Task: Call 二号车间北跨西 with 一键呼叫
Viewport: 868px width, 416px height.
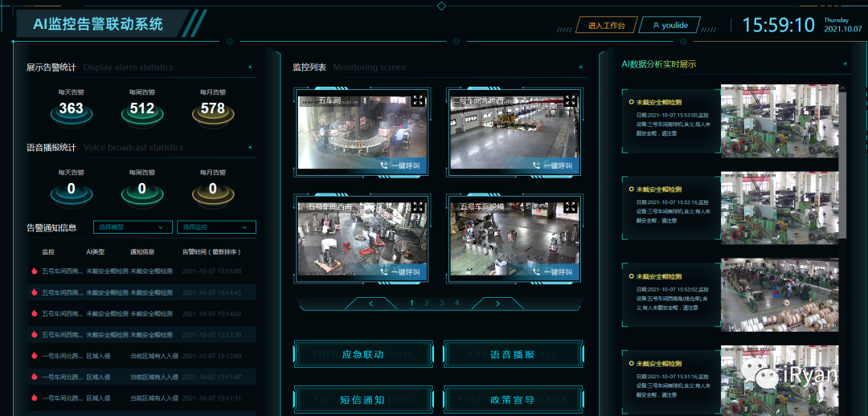Action: point(552,165)
